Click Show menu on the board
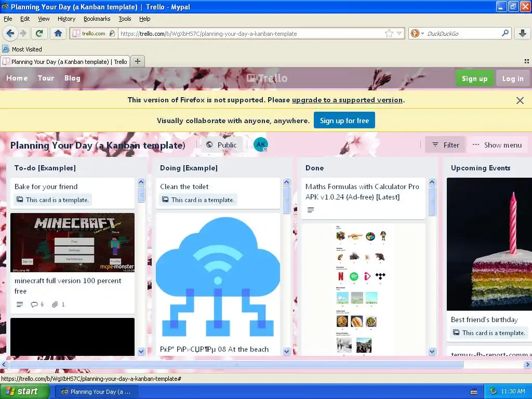This screenshot has width=532, height=399. [497, 145]
